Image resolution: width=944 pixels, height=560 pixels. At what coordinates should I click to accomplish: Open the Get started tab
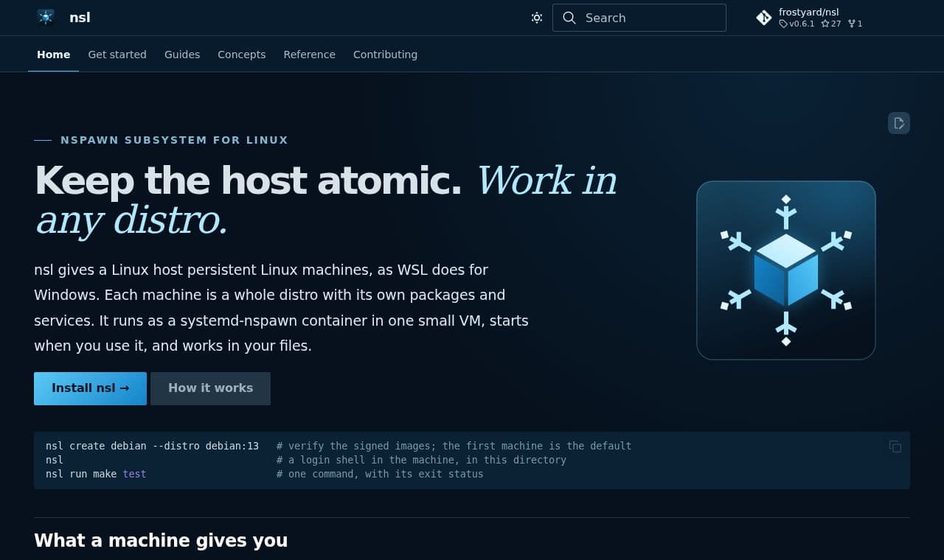tap(117, 55)
